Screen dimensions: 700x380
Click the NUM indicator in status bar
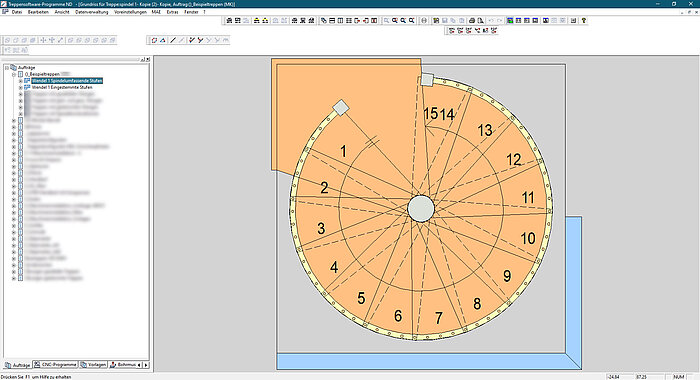click(x=679, y=377)
